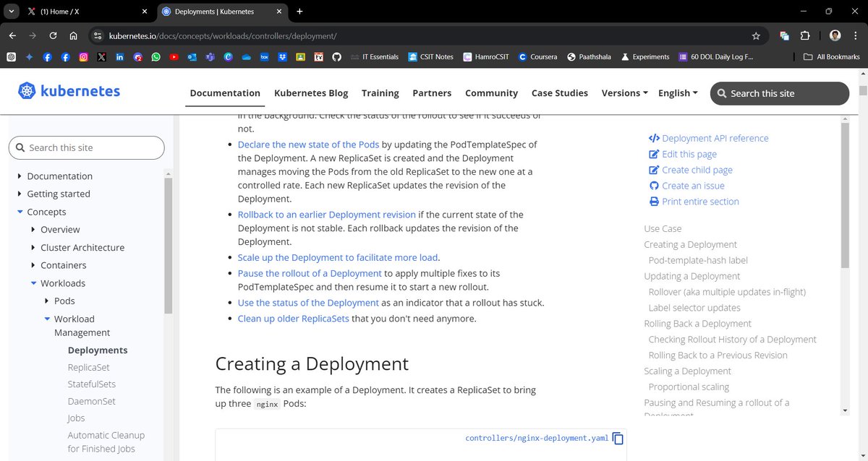Screen dimensions: 868x461
Task: View site information icon in address bar
Action: (x=98, y=35)
